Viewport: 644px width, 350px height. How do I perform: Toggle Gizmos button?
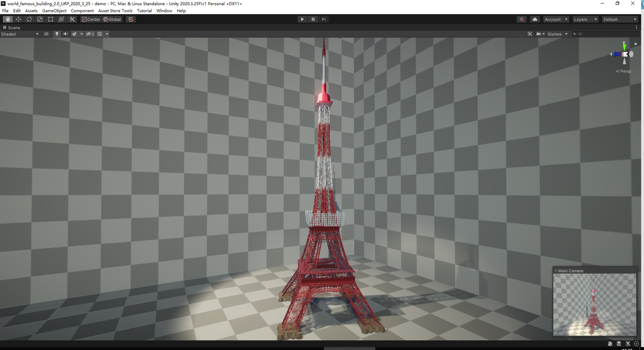point(554,34)
